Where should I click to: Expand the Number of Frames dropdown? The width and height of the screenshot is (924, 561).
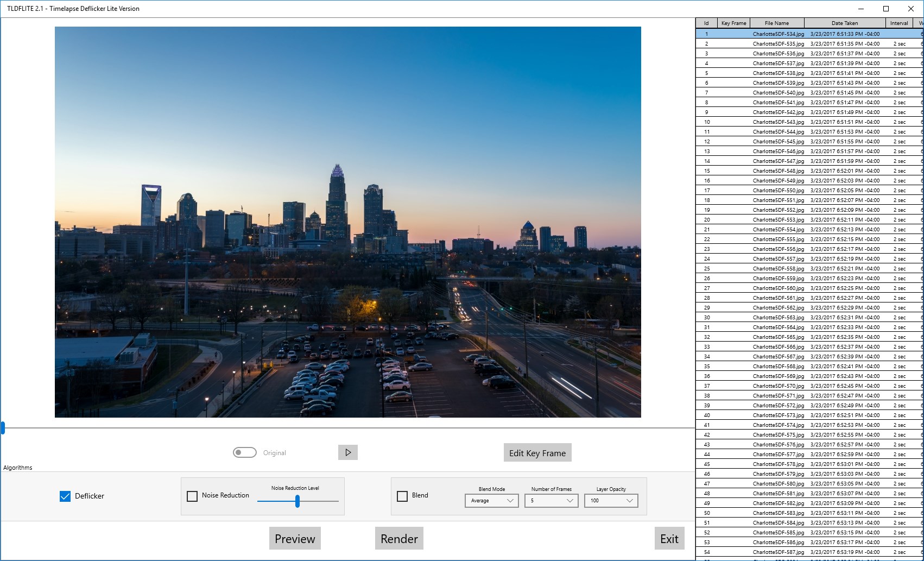pos(551,501)
